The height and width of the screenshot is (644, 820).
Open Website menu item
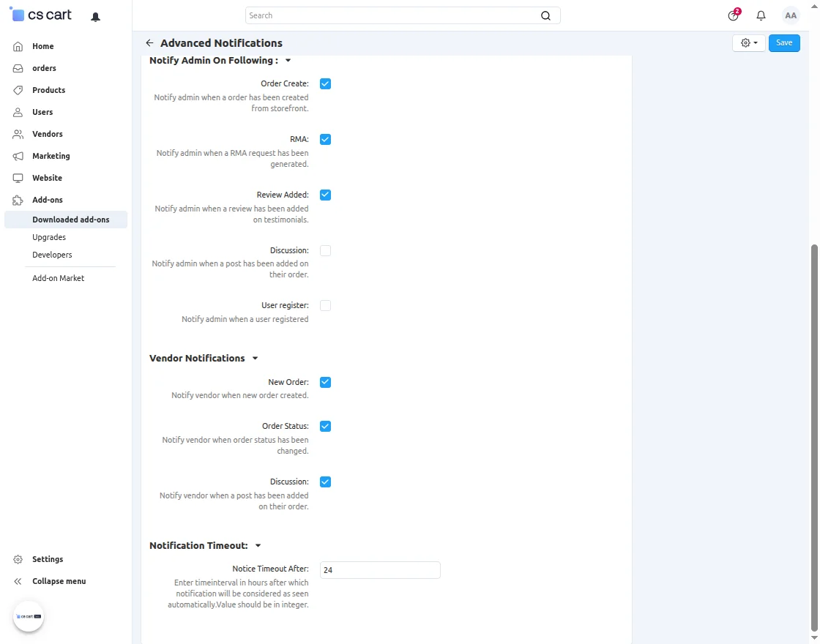click(x=47, y=179)
